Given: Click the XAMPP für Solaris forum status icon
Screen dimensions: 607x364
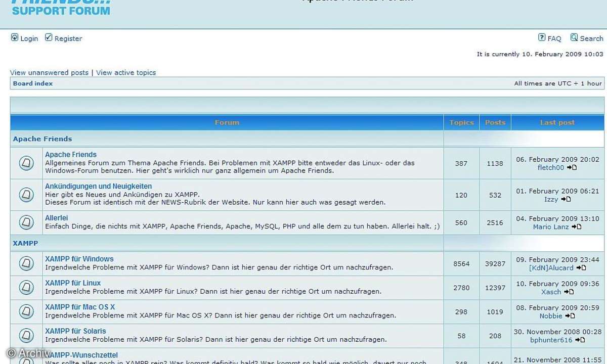Looking at the screenshot, I should [x=26, y=336].
